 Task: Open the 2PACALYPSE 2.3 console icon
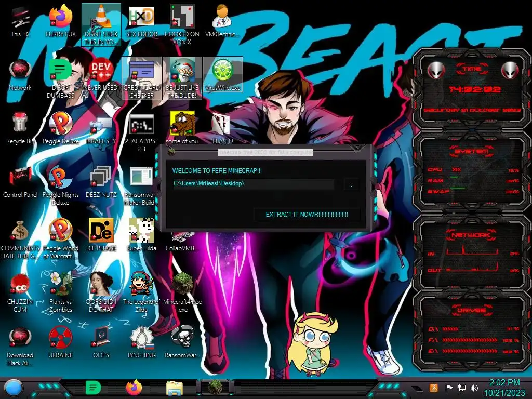pos(141,132)
